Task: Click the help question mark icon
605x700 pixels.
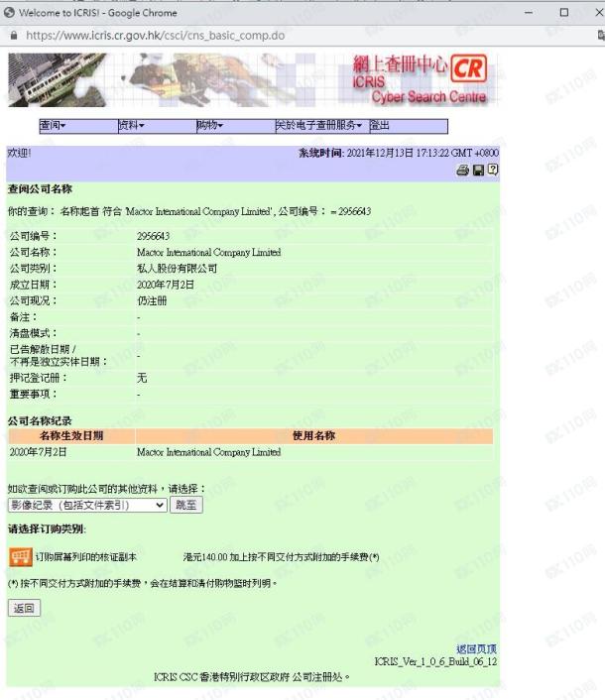Action: tap(493, 170)
